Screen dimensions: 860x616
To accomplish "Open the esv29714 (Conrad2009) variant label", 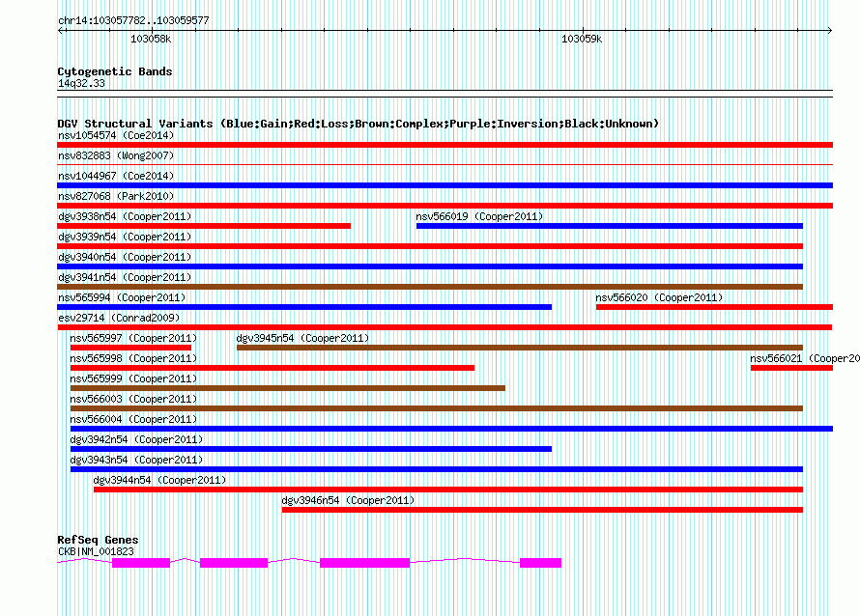I will click(119, 318).
